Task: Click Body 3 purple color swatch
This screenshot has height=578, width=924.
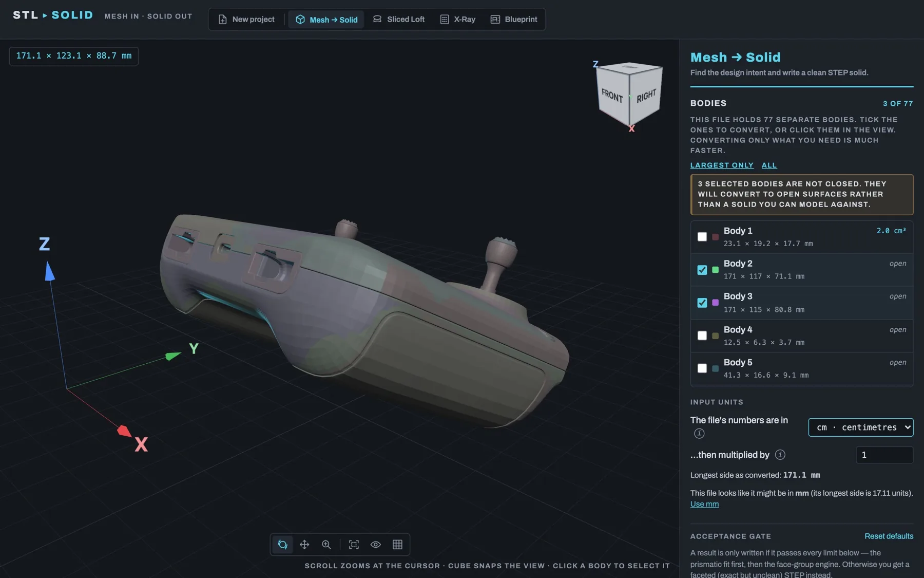Action: pyautogui.click(x=715, y=303)
